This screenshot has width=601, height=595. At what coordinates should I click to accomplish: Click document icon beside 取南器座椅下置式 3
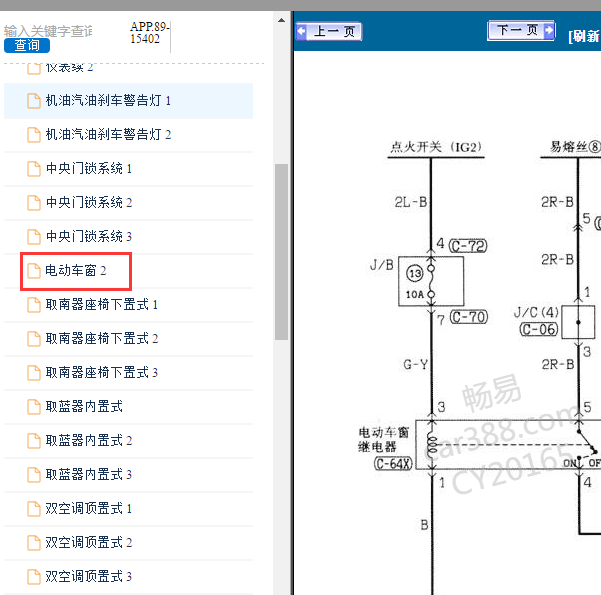[34, 373]
